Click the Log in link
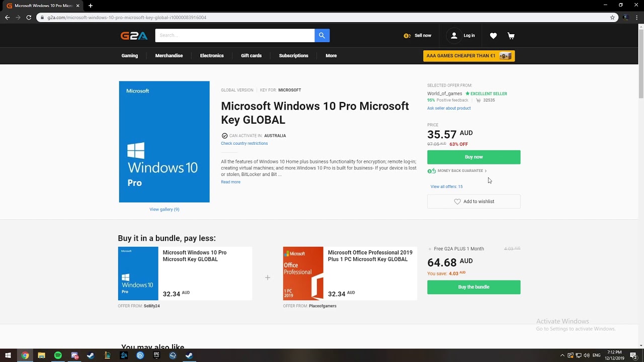This screenshot has width=644, height=362. coord(469,36)
